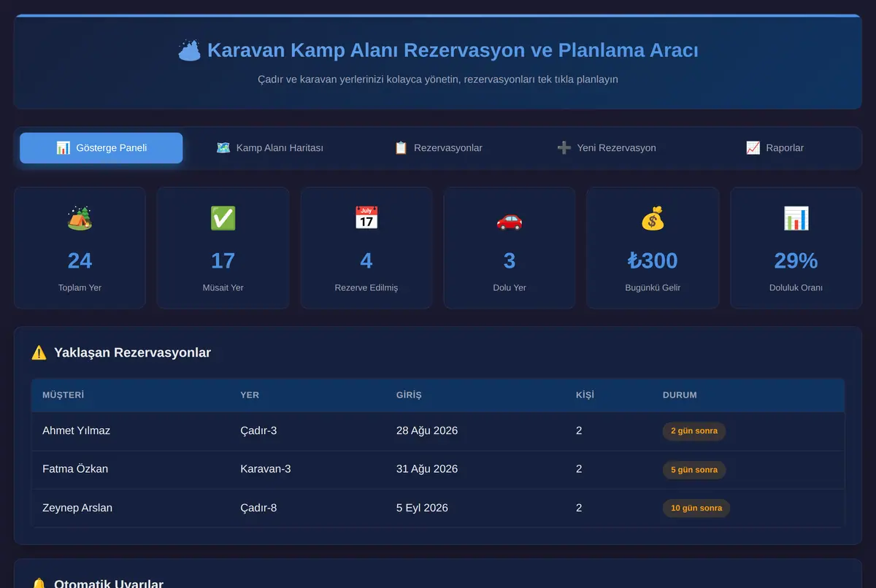
Task: Click the clipboard icon beside Rezervasyonlar
Action: (401, 148)
